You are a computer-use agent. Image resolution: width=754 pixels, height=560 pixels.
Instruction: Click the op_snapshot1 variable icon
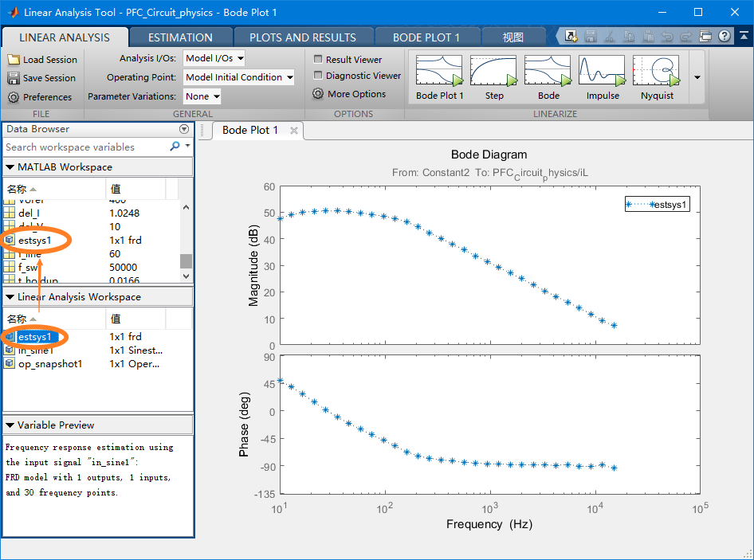[9, 363]
